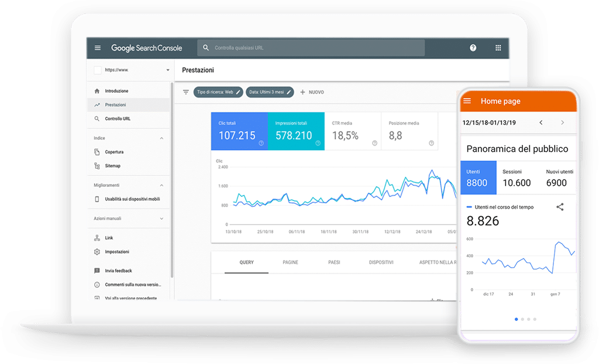This screenshot has height=364, width=599.
Task: Click the info icon beside Commenti sulla nuova versione
Action: [97, 285]
